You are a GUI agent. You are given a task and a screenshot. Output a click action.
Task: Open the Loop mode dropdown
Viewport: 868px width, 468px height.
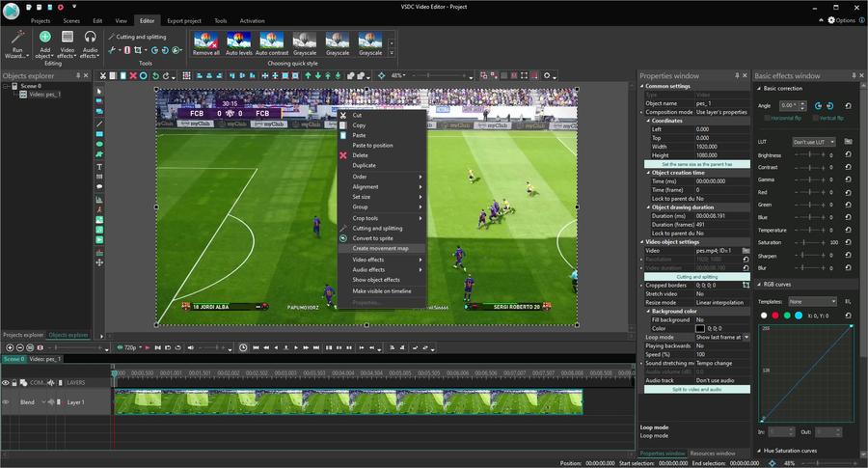tap(746, 337)
